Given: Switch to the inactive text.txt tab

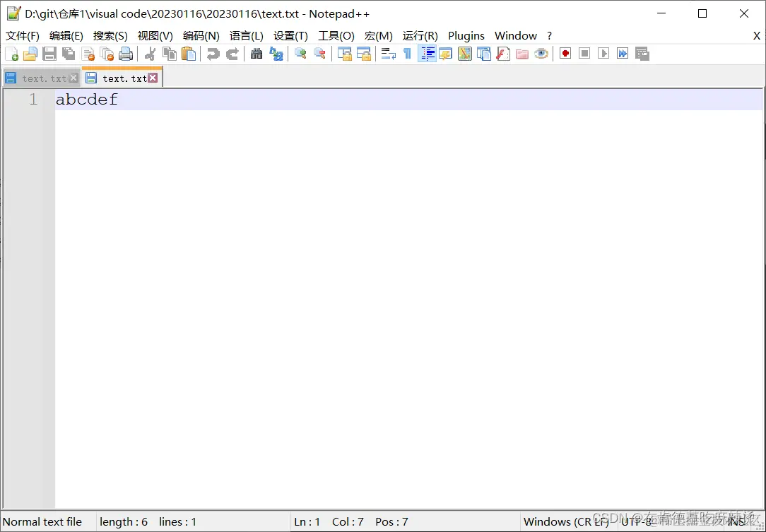Looking at the screenshot, I should (40, 78).
